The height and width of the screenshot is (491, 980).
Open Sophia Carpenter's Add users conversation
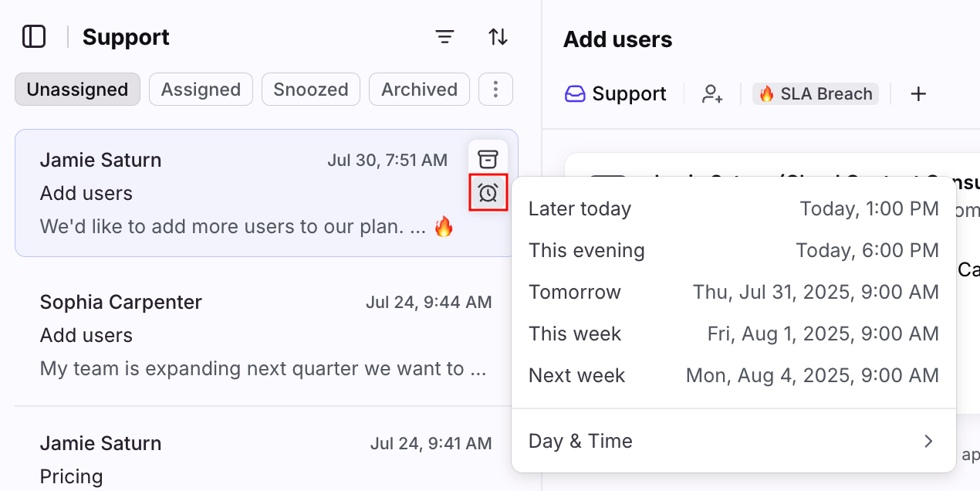[x=265, y=335]
